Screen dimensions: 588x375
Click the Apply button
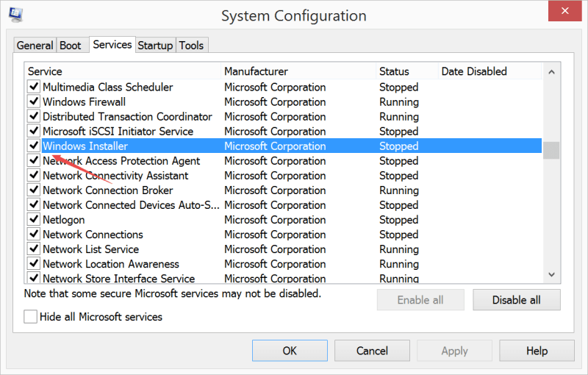point(454,351)
